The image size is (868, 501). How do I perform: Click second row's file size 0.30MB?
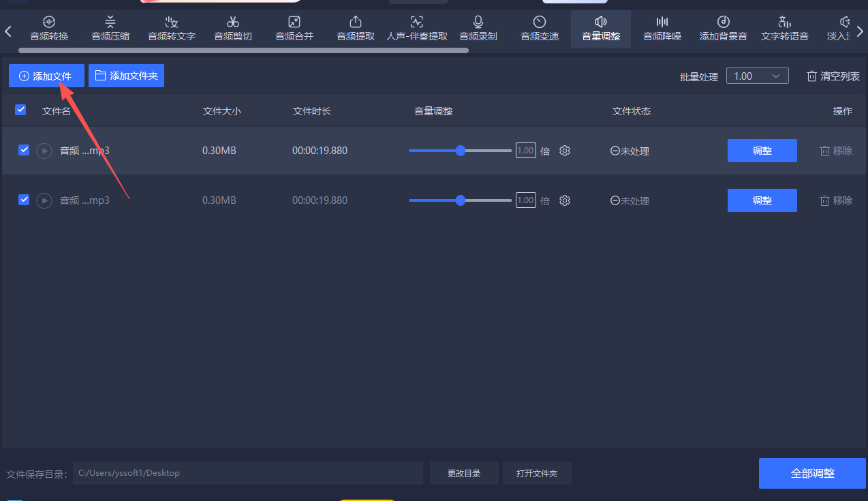coord(219,200)
